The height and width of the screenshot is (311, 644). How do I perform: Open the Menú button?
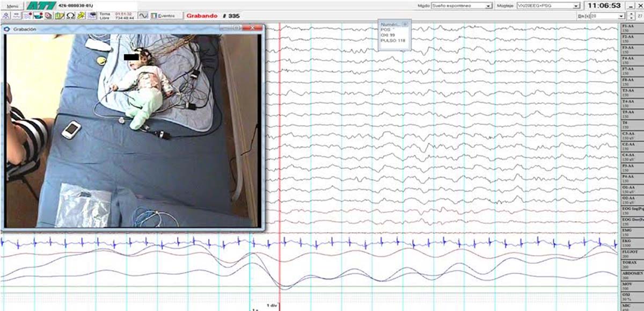pyautogui.click(x=13, y=6)
